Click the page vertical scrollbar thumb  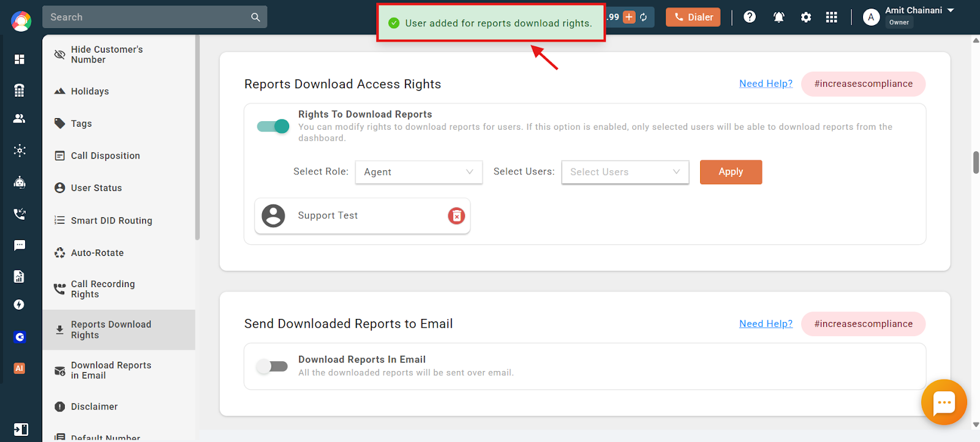pyautogui.click(x=976, y=162)
